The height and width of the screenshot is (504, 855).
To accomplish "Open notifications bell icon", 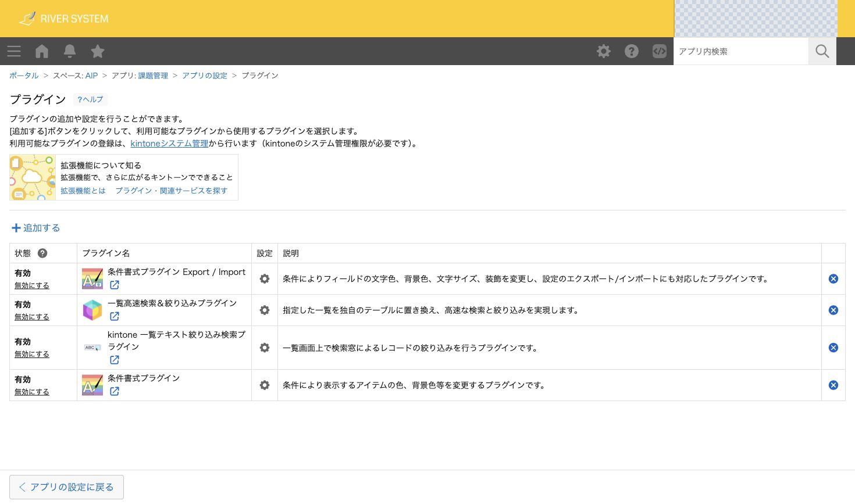I will coord(70,51).
